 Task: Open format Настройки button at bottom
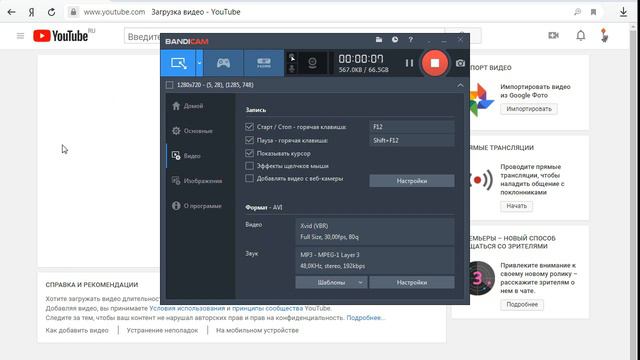point(411,282)
